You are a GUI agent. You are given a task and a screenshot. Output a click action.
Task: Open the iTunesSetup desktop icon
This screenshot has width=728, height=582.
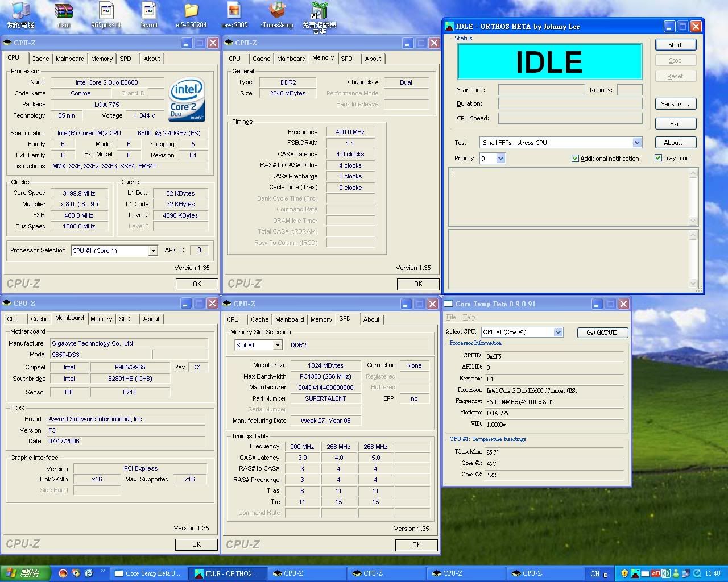tap(276, 11)
